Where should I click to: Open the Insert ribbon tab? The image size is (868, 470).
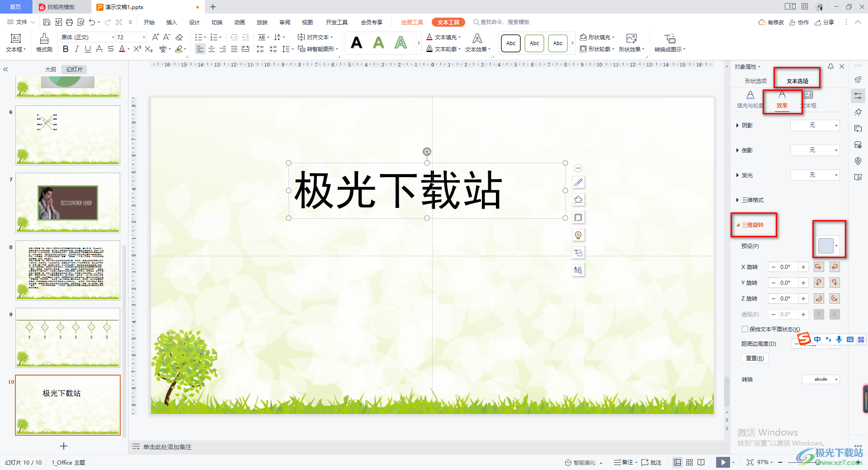pos(171,22)
